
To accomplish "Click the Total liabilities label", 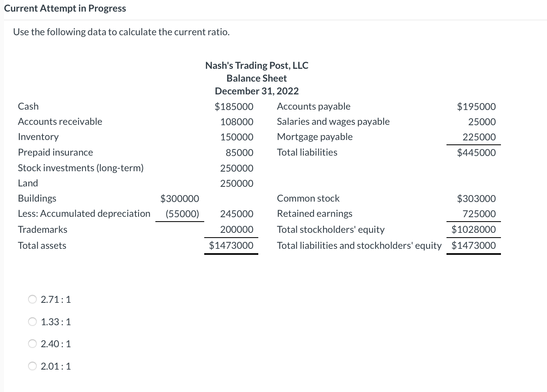I will pos(307,152).
